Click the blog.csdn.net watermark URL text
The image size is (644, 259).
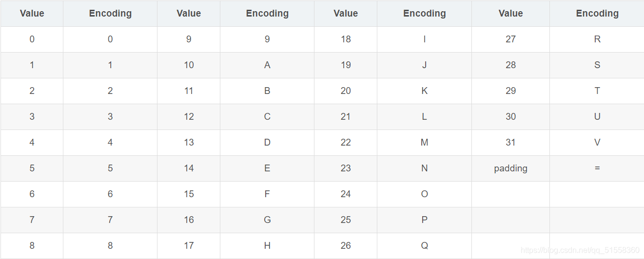[x=580, y=250]
